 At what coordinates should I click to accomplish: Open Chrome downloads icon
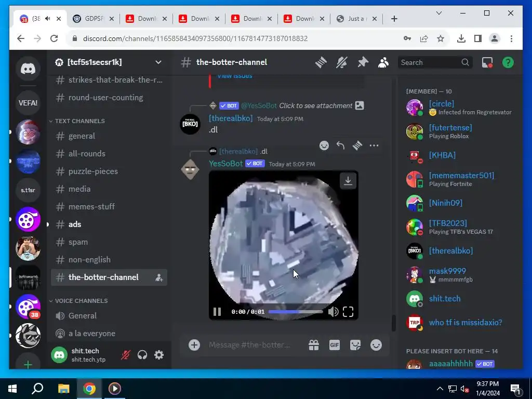(x=461, y=38)
